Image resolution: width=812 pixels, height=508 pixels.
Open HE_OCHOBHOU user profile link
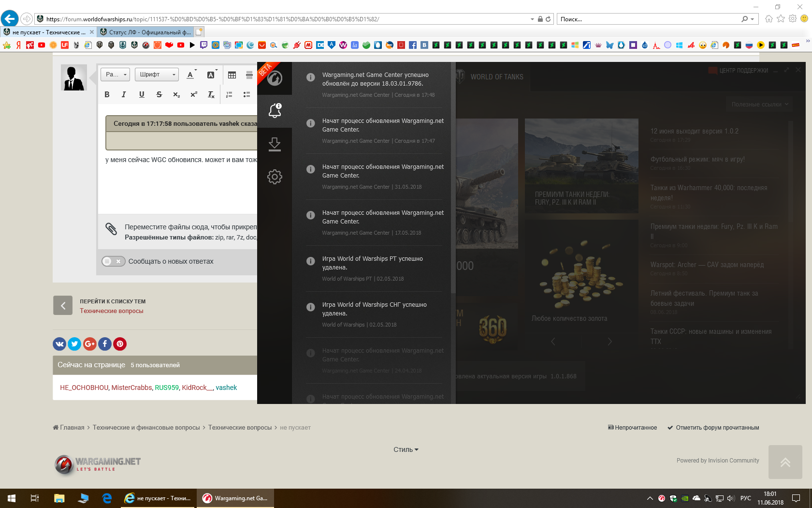84,388
